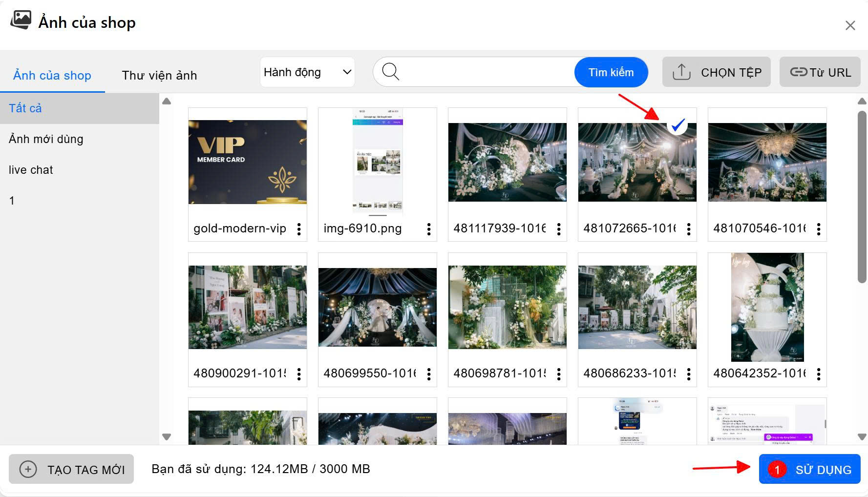Select the img-6910 phone screenshot thumbnail
This screenshot has width=868, height=497.
pos(378,162)
